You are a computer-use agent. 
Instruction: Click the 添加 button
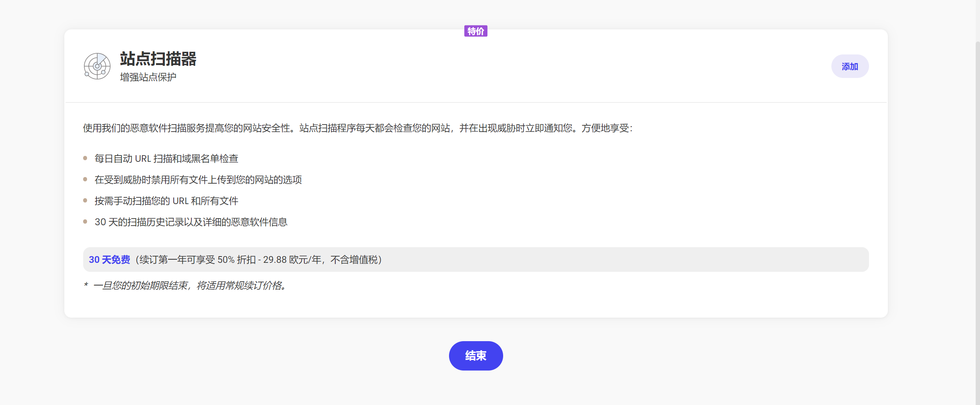coord(849,66)
